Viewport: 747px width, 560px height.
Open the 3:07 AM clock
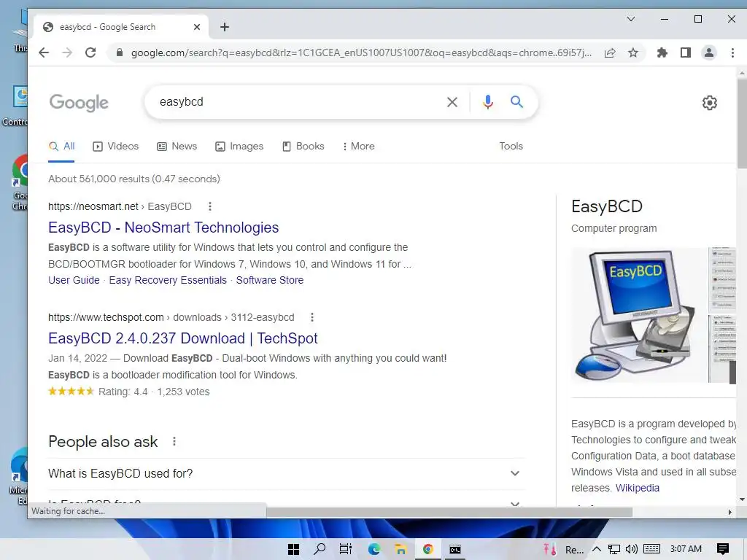pyautogui.click(x=686, y=549)
